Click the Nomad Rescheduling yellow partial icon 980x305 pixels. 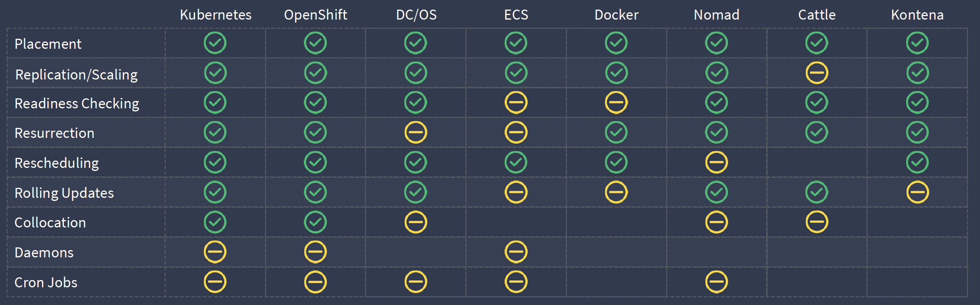tap(717, 162)
